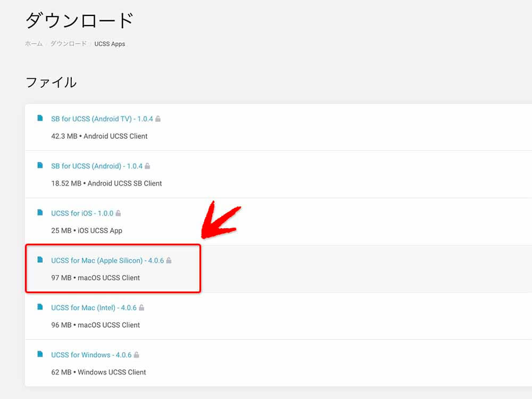Viewport: 532px width, 399px height.
Task: Select UCSS Apps breadcrumb item
Action: 110,44
